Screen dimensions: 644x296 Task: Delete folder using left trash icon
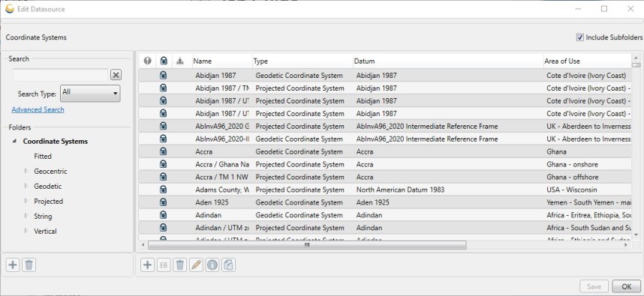click(x=29, y=265)
